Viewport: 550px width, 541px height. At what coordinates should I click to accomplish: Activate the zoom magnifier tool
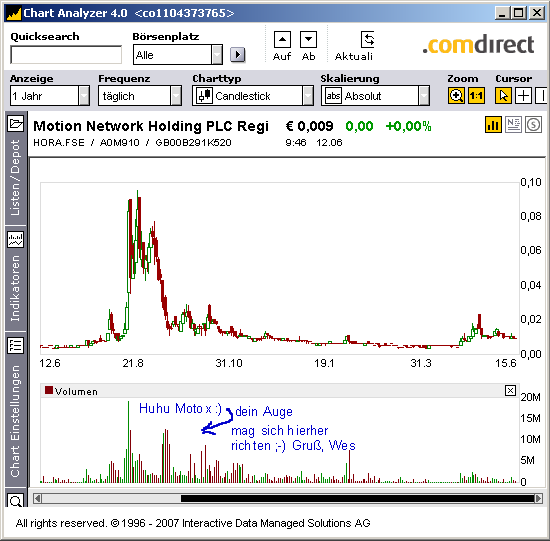(456, 96)
